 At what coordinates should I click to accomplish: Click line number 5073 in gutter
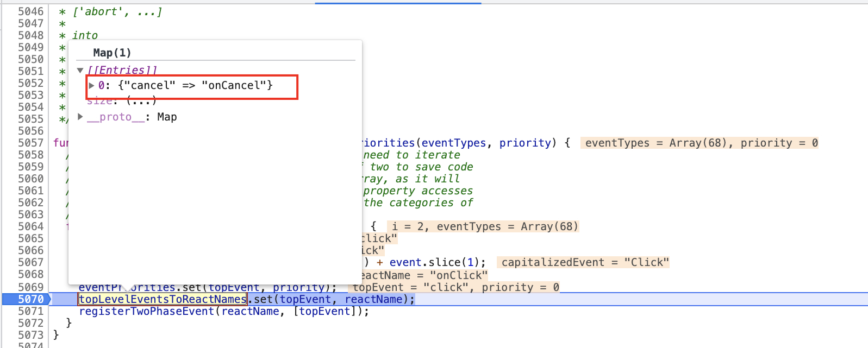tap(31, 335)
